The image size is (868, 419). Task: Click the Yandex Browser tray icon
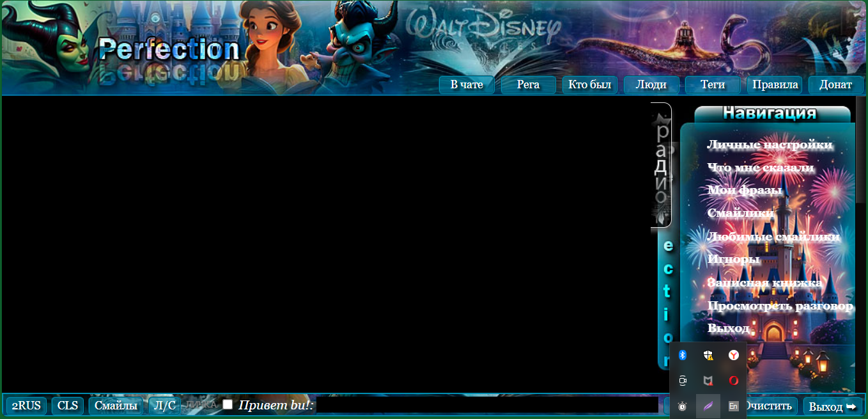(x=733, y=355)
